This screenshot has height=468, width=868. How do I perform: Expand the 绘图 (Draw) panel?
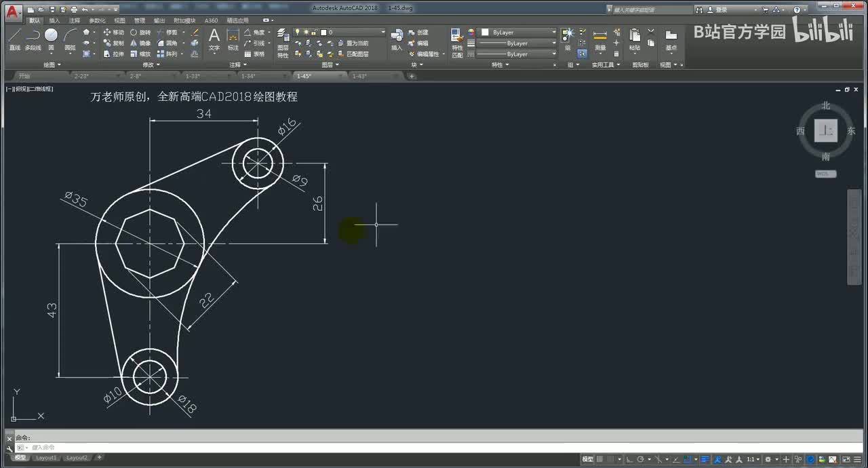52,65
